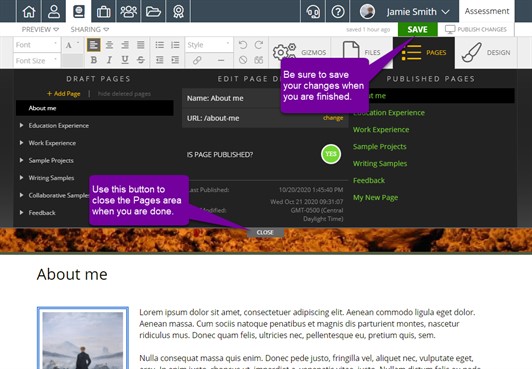Open the Sharing menu
Image resolution: width=532 pixels, height=369 pixels.
pyautogui.click(x=90, y=30)
